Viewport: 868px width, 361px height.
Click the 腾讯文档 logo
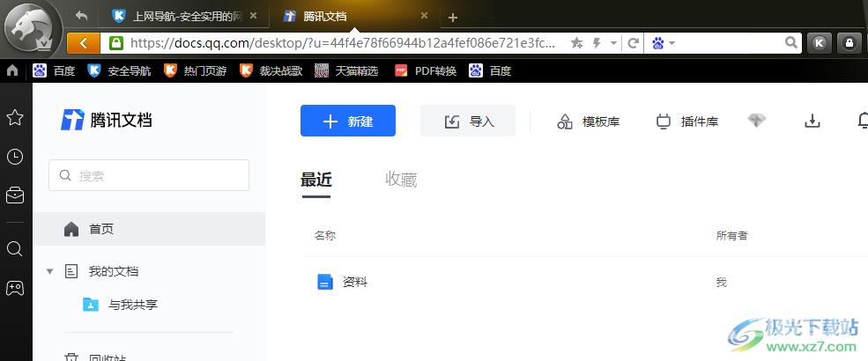pos(106,120)
